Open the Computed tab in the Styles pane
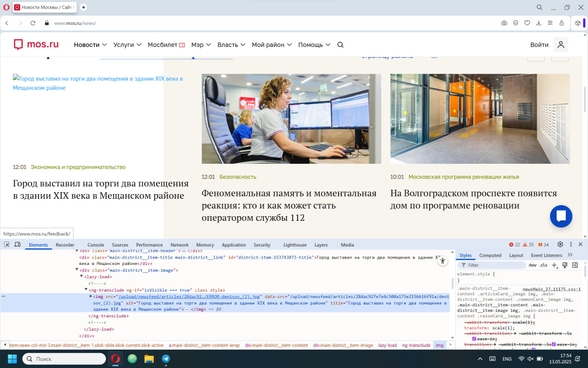Viewport: 588px width, 368px height. point(491,255)
